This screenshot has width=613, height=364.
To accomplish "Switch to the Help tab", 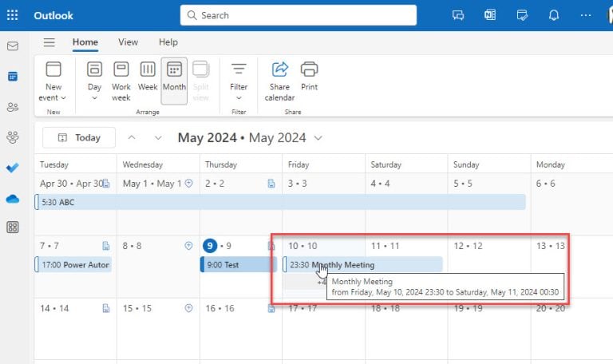I will click(x=168, y=42).
